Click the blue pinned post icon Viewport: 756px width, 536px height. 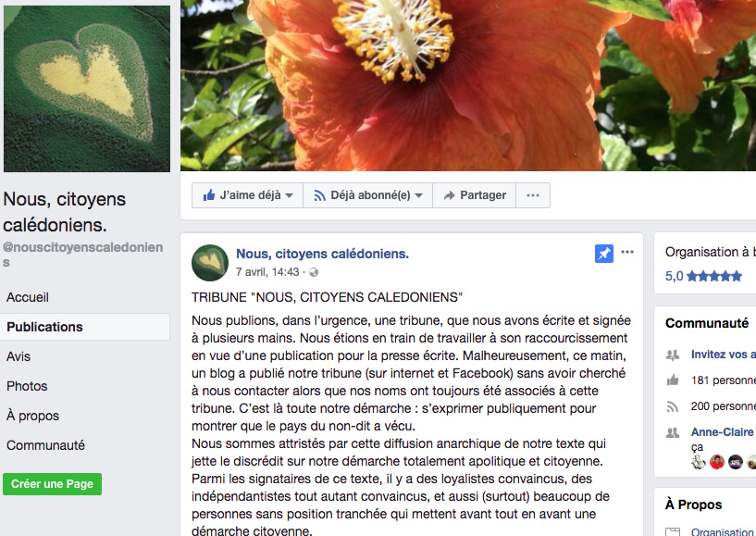pyautogui.click(x=603, y=254)
